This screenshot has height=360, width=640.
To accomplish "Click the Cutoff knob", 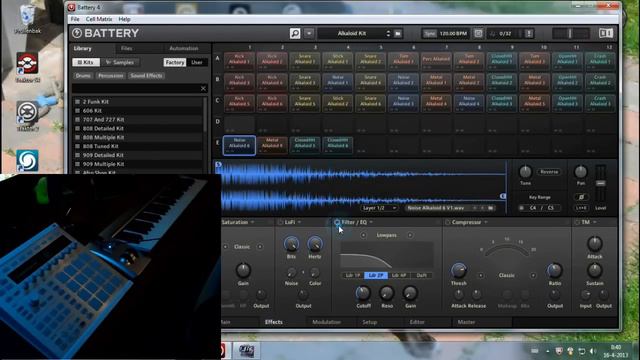I will [x=362, y=293].
